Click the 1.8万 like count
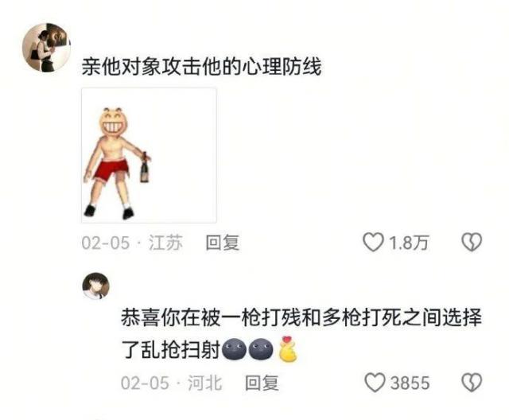509x420 pixels. click(409, 243)
